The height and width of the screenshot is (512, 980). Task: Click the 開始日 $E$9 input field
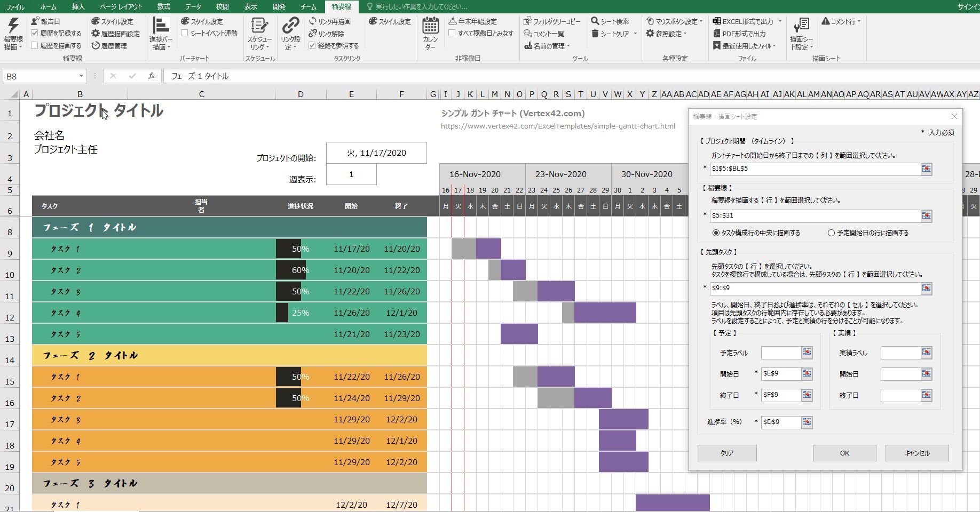(781, 374)
